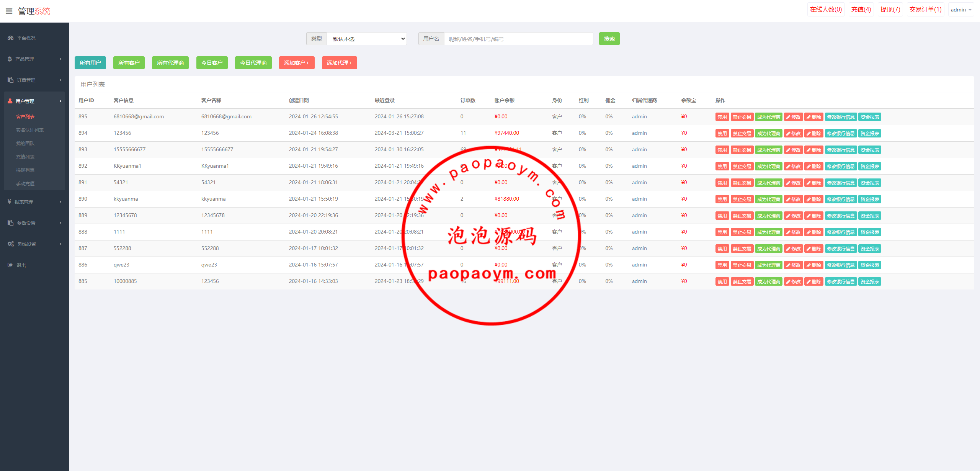Click 禁用 for user 890
The image size is (980, 471).
pyautogui.click(x=722, y=199)
